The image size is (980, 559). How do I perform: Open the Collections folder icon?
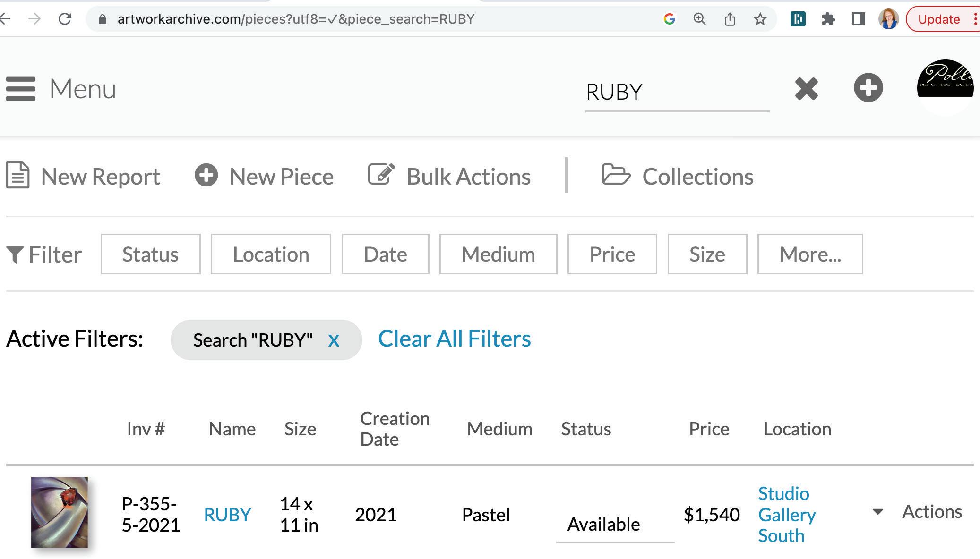(x=615, y=175)
